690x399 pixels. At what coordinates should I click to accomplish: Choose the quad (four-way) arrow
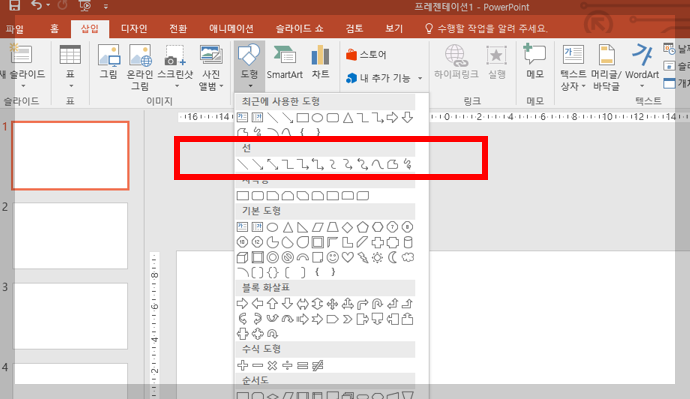click(333, 304)
